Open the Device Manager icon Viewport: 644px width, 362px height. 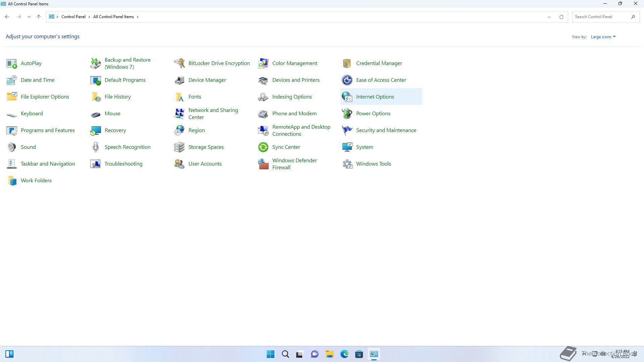pyautogui.click(x=179, y=80)
